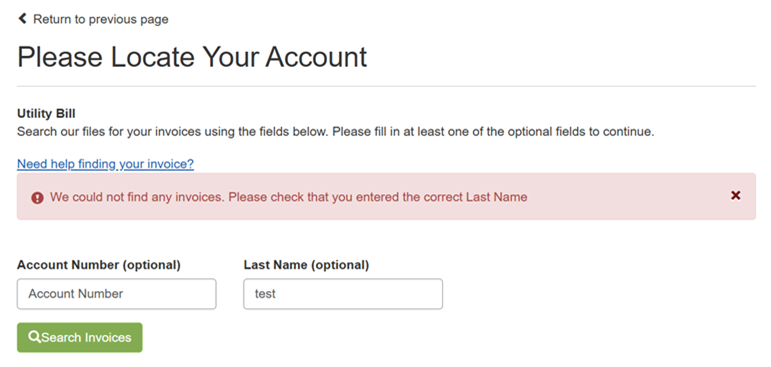Click the bold Utility Bill title
771x367 pixels.
click(46, 114)
